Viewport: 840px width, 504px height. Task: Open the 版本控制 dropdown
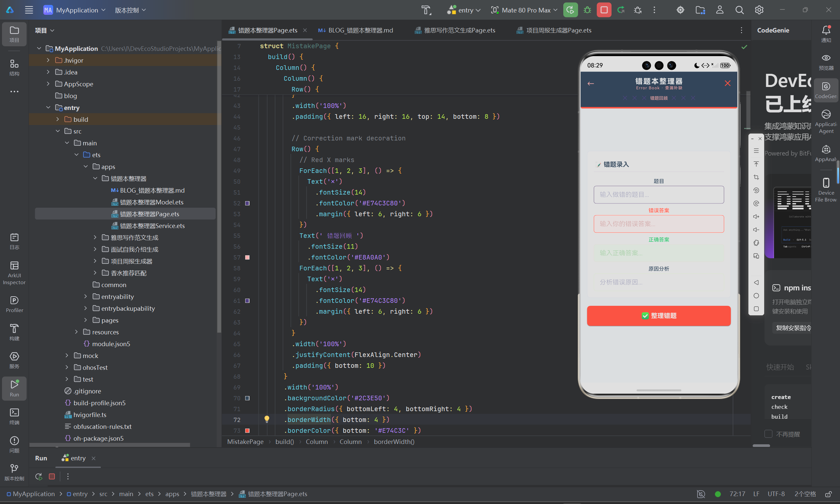130,10
